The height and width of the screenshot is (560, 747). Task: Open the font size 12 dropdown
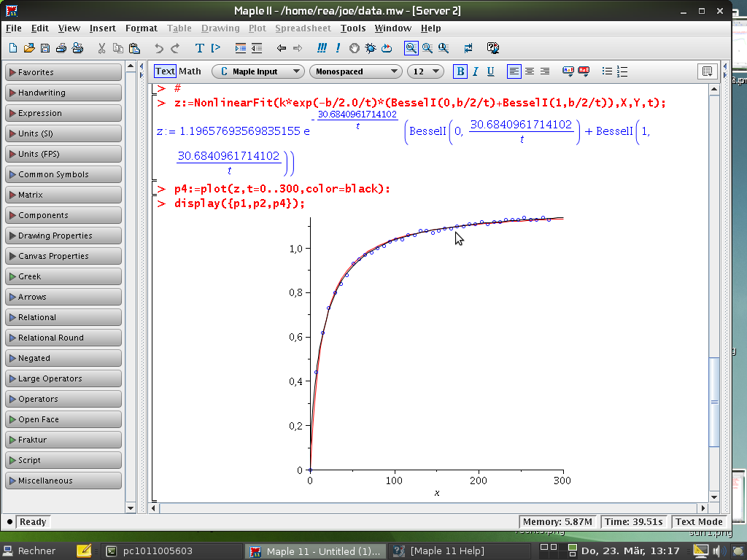pos(425,71)
